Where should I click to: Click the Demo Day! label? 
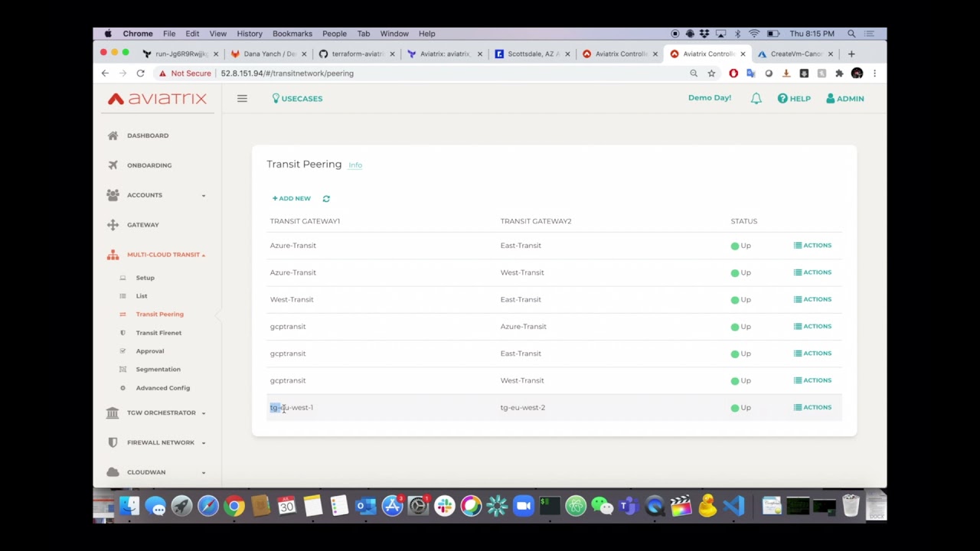pyautogui.click(x=710, y=98)
